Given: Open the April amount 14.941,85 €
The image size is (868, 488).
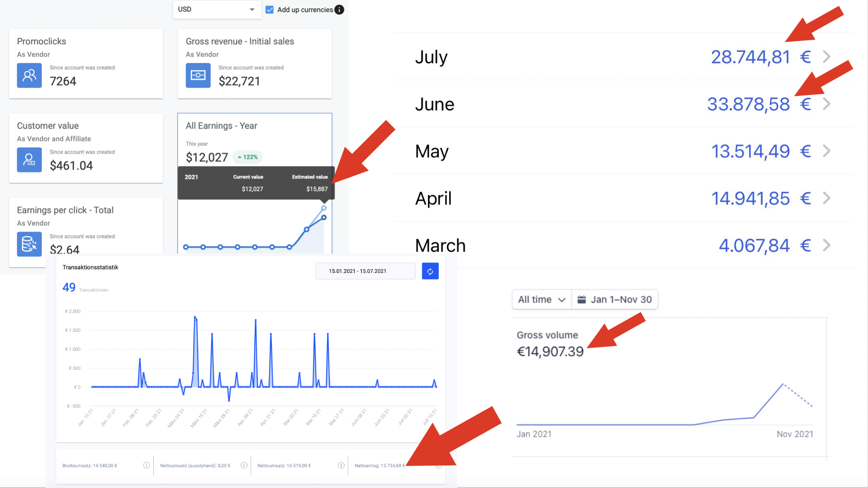Looking at the screenshot, I should (760, 198).
